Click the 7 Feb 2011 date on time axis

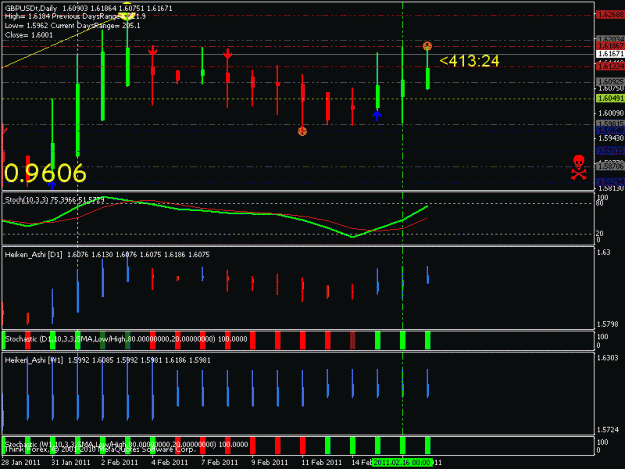219,463
